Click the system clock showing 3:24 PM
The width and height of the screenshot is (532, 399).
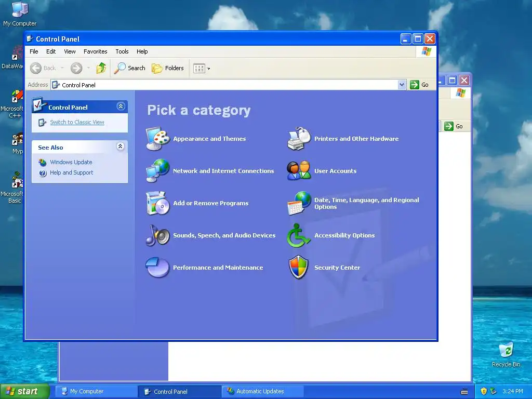click(512, 391)
